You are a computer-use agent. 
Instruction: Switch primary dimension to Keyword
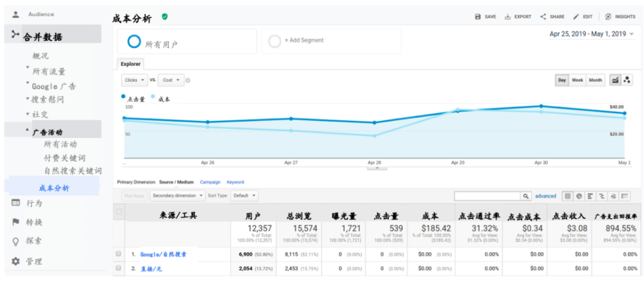coord(235,182)
